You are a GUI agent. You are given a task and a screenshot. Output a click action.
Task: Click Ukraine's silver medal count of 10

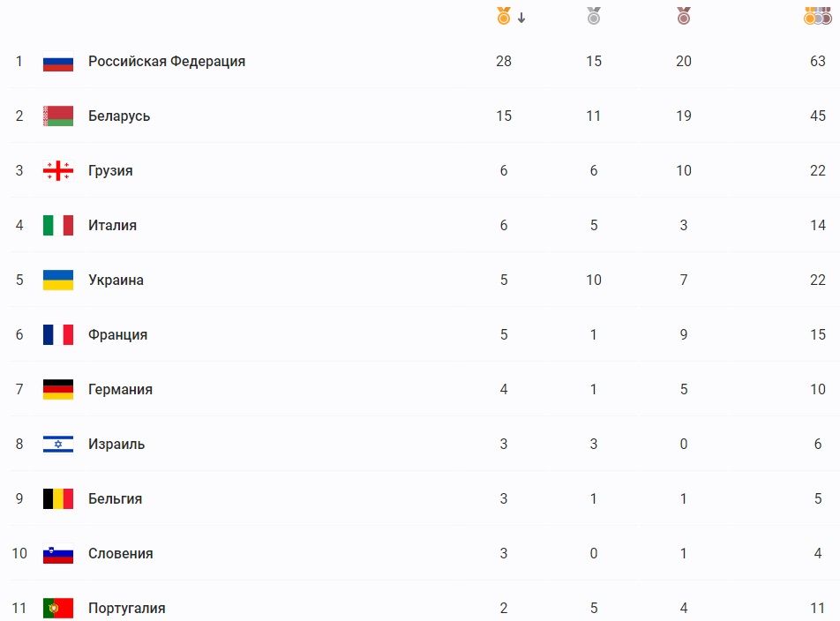(x=594, y=281)
